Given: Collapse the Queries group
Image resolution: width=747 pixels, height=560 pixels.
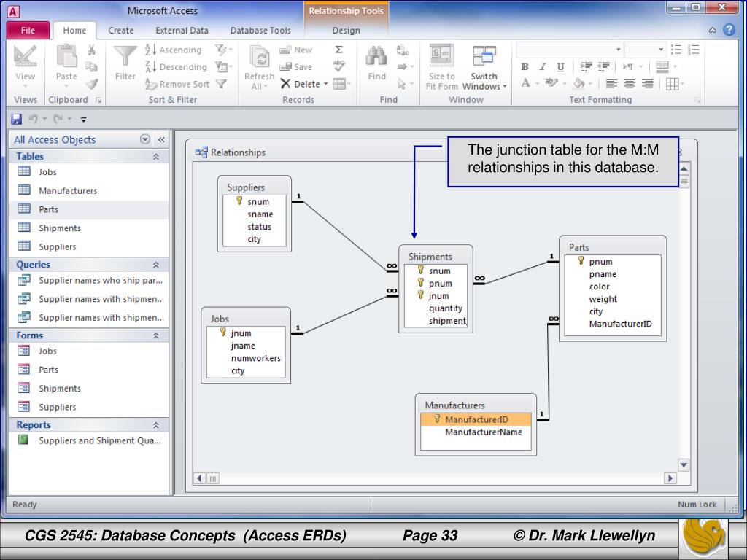Looking at the screenshot, I should click(x=156, y=265).
